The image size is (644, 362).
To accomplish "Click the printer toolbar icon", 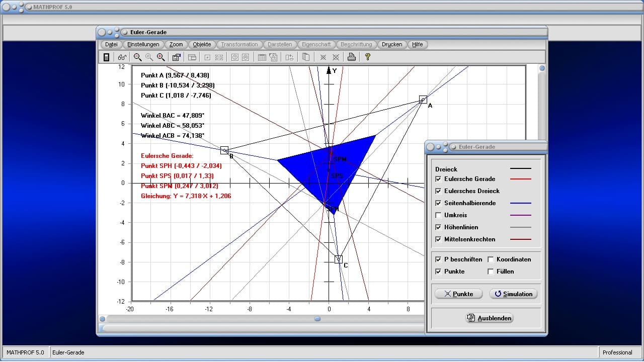I will pos(352,57).
